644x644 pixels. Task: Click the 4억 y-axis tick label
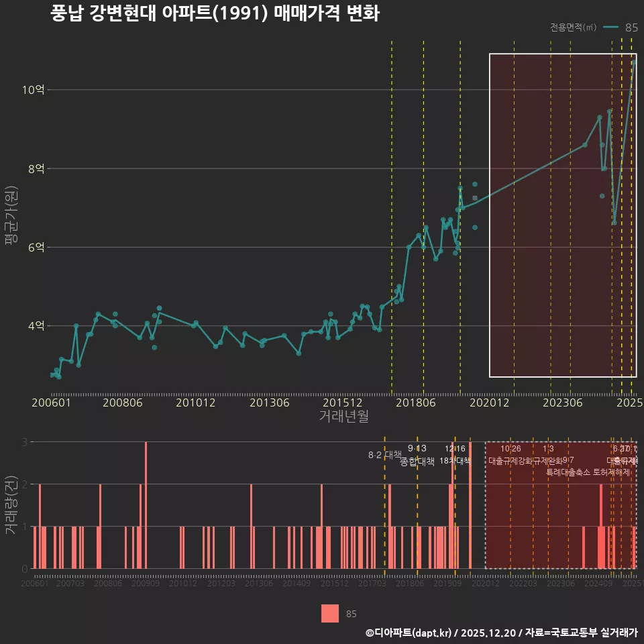click(x=36, y=326)
